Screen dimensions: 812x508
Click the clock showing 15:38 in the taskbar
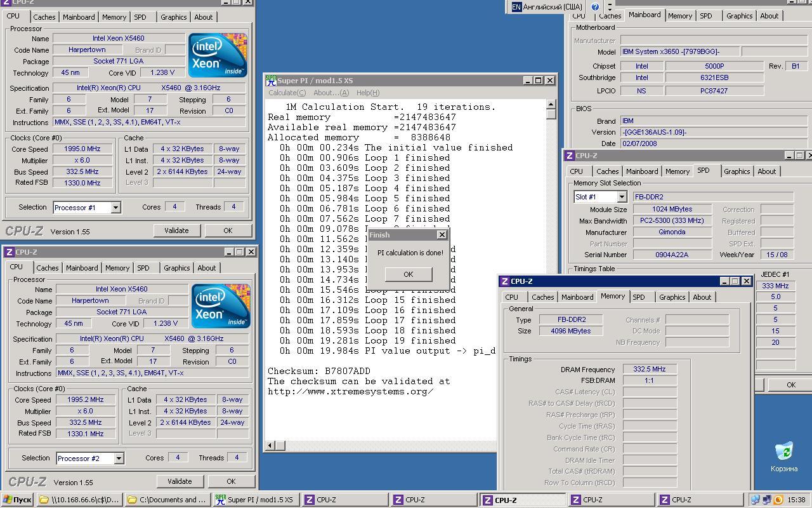click(x=798, y=500)
